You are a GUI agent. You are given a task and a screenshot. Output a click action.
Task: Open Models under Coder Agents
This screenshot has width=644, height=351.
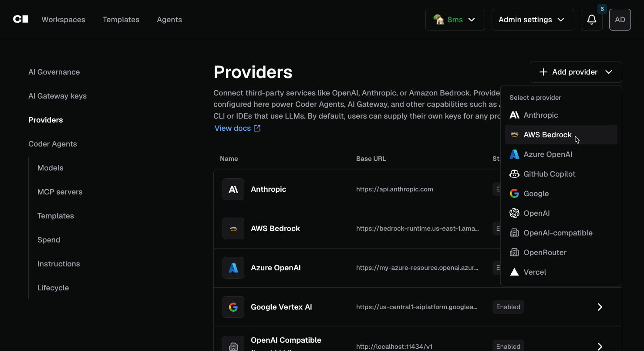pyautogui.click(x=51, y=168)
